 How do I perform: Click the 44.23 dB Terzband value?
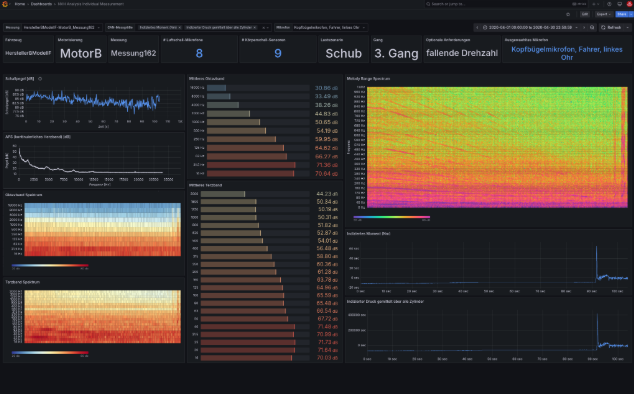(327, 194)
